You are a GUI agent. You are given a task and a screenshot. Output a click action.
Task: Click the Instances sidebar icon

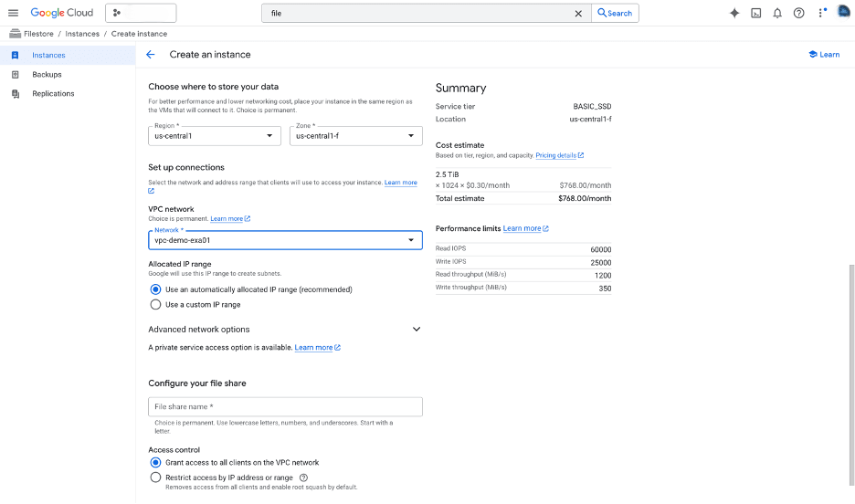pyautogui.click(x=16, y=55)
